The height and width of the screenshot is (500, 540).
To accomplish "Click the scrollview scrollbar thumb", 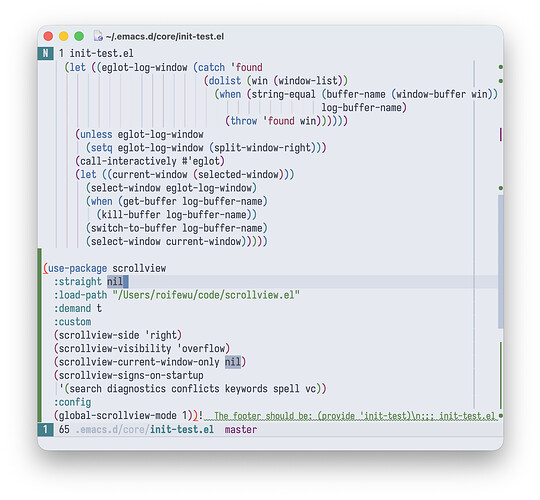I will click(x=500, y=262).
